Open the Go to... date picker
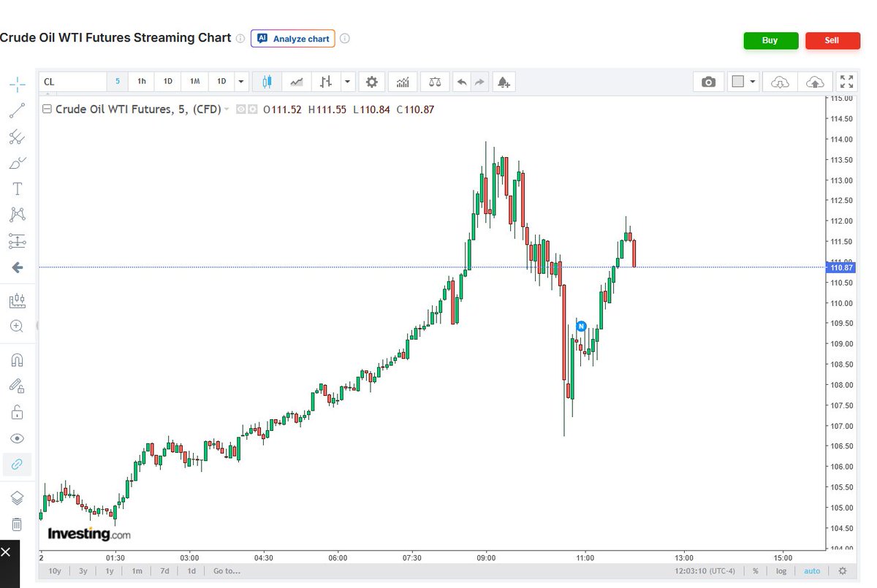Image resolution: width=877 pixels, height=588 pixels. 227,571
